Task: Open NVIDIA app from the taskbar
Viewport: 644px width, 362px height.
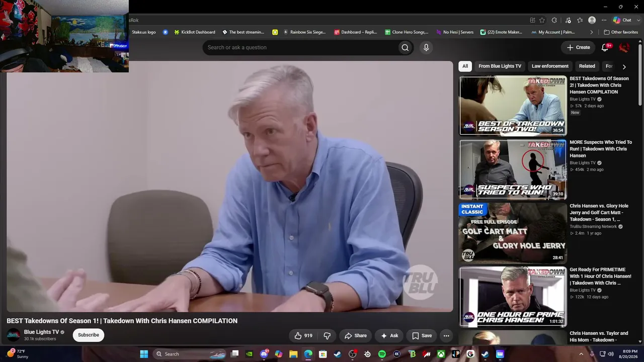Action: 249,354
